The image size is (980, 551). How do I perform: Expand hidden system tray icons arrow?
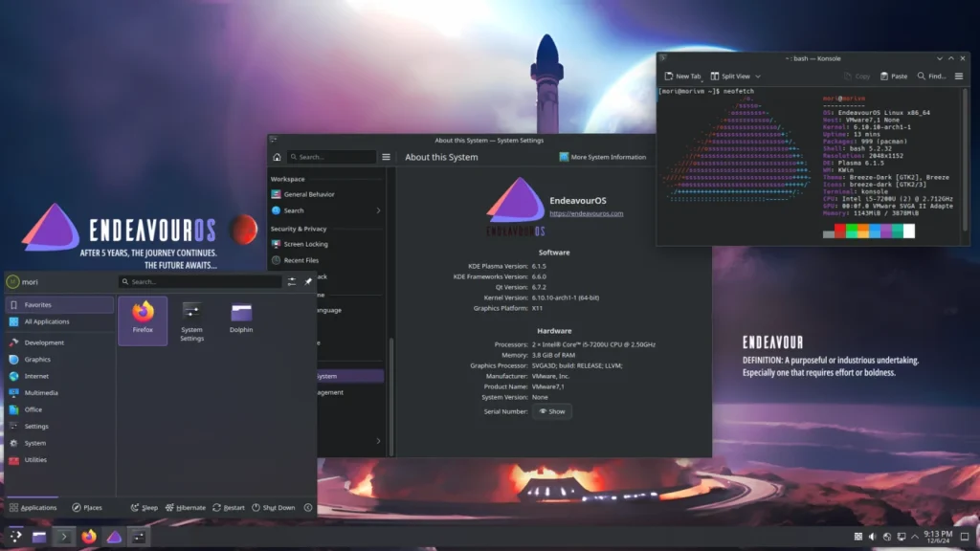(915, 537)
